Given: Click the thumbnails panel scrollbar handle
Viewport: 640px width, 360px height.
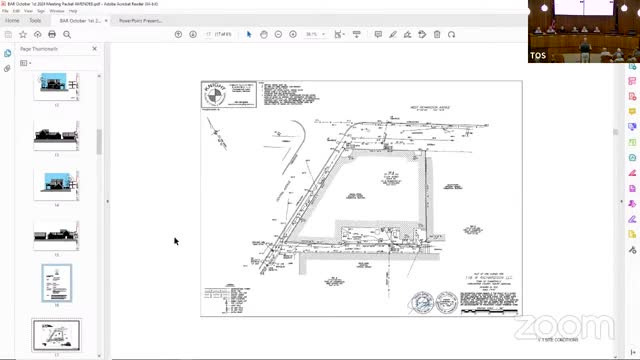Looking at the screenshot, I should click(99, 142).
